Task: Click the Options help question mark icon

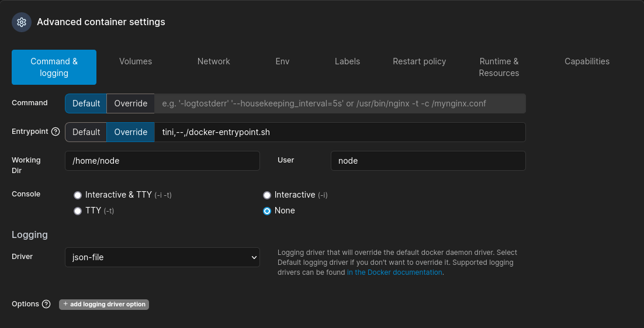Action: (46, 304)
